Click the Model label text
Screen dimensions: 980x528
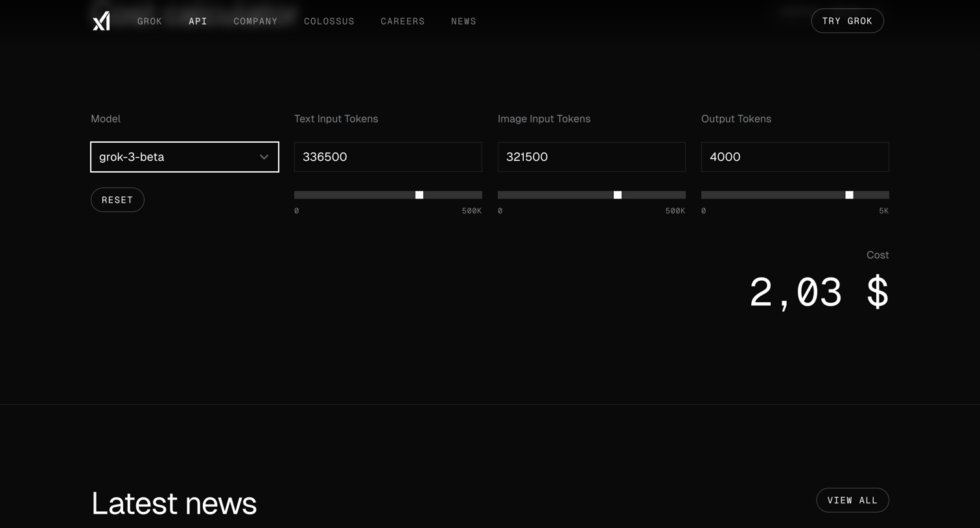tap(106, 119)
